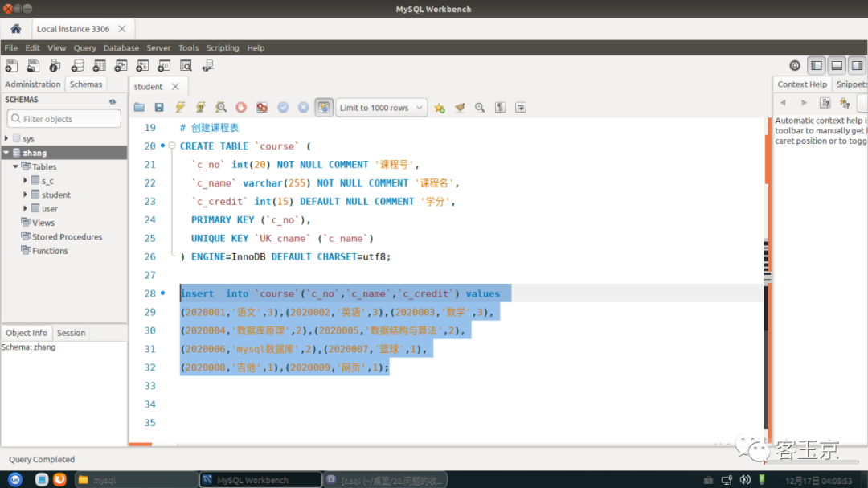Select Views node in schema tree
This screenshot has width=868, height=488.
point(43,223)
